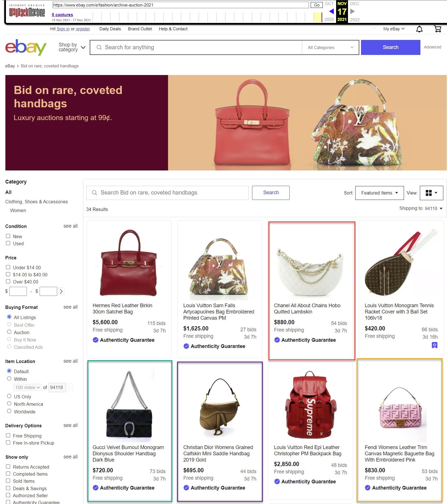Viewport: 447px width, 504px height.
Task: Open the My eBay menu
Action: pos(394,29)
